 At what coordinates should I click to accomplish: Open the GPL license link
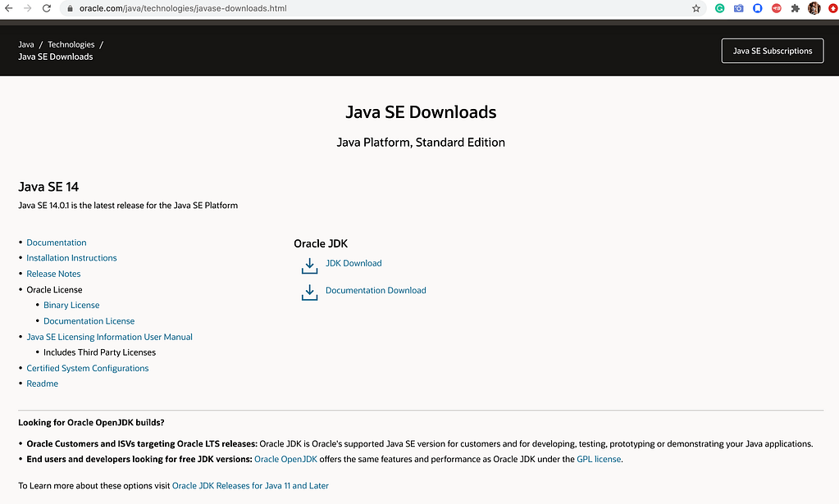(x=599, y=459)
